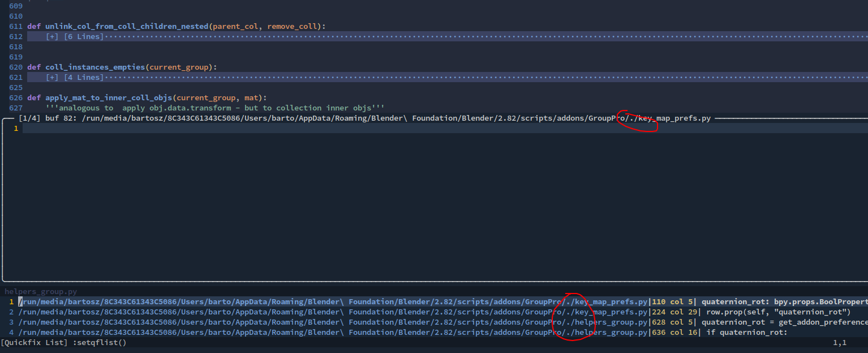Click line number 627
The height and width of the screenshot is (353, 868).
click(16, 108)
